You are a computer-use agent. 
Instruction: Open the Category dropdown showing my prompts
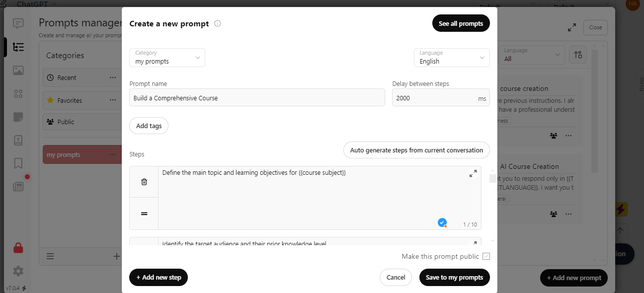(x=167, y=58)
